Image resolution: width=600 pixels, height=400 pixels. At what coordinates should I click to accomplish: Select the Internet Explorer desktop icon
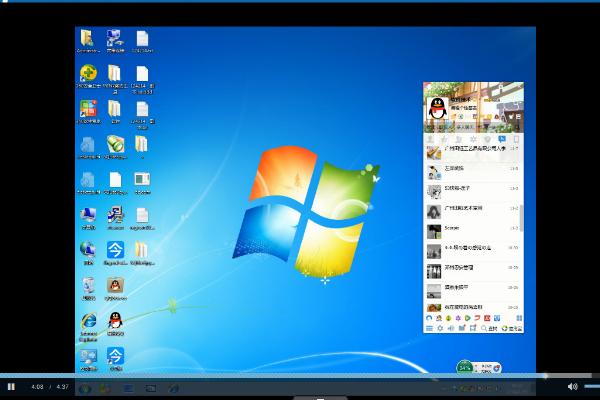[88, 327]
